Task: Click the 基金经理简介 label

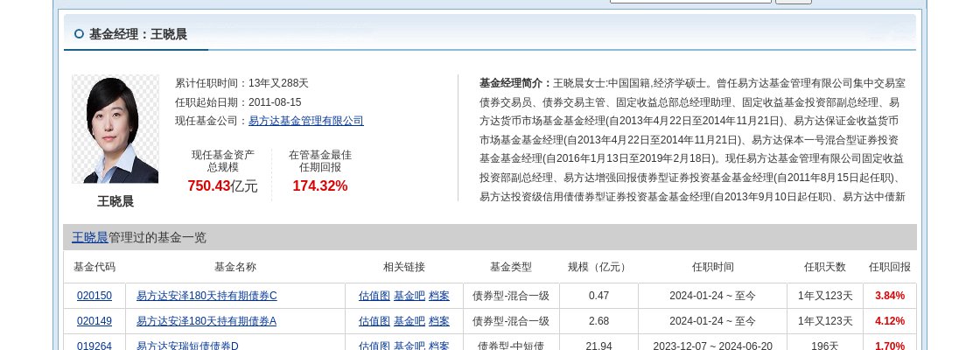Action: (515, 83)
